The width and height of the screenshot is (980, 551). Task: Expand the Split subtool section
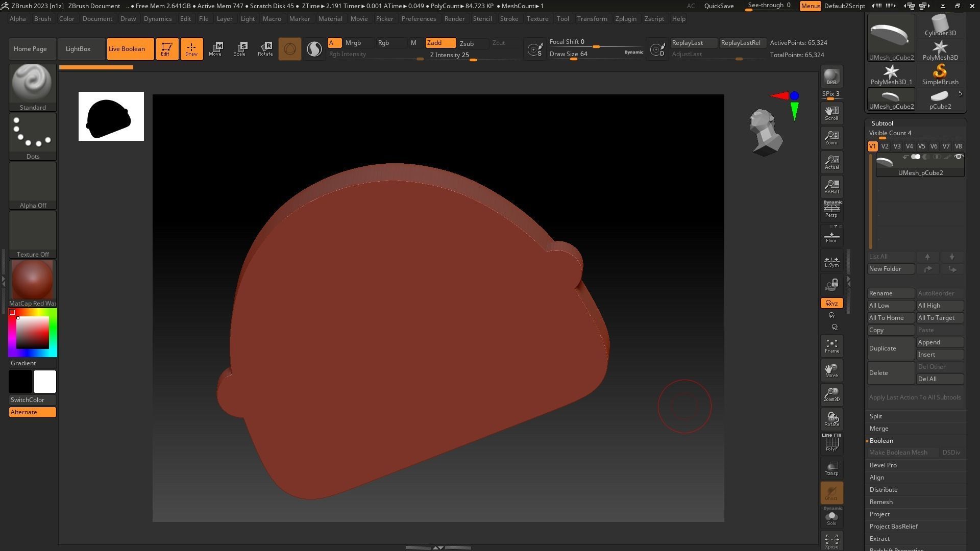tap(876, 416)
